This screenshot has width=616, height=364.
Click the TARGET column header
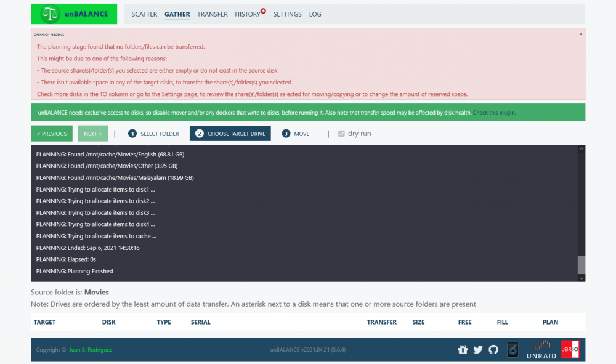(44, 322)
